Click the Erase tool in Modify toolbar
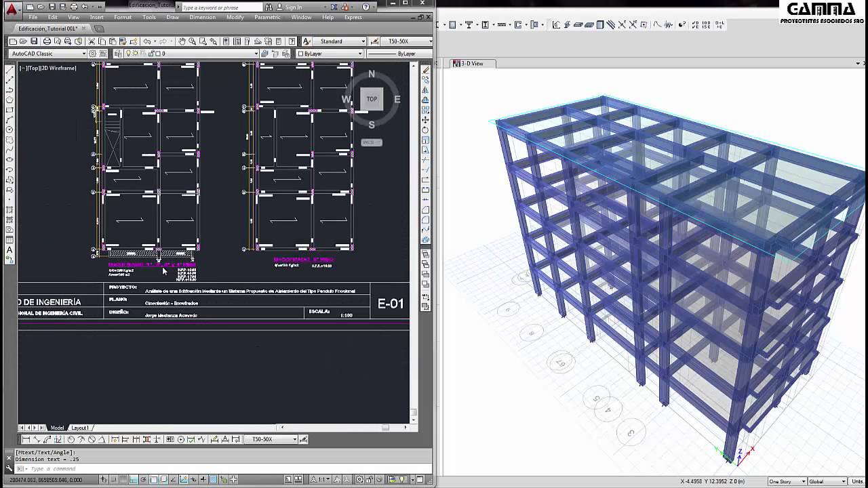Screen dimensions: 868x488 [426, 70]
